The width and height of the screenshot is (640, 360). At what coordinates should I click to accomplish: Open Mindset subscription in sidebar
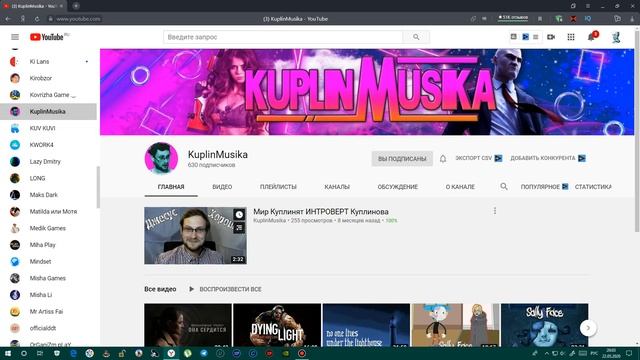pos(48,262)
